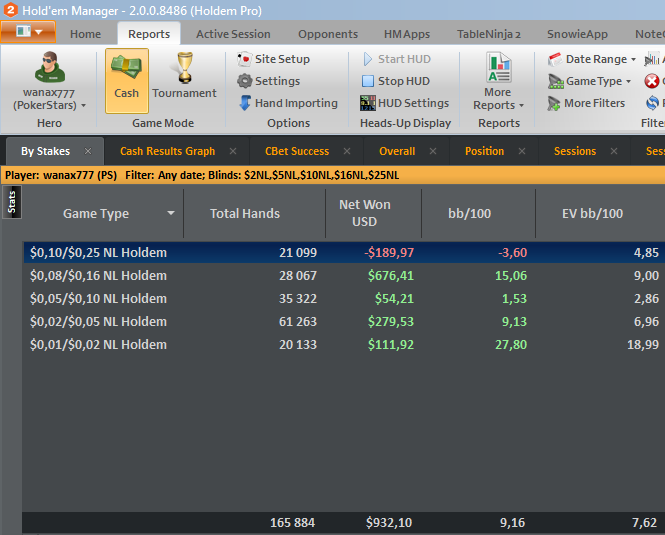665x535 pixels.
Task: Open the Game Type column dropdown arrow
Action: tap(170, 213)
